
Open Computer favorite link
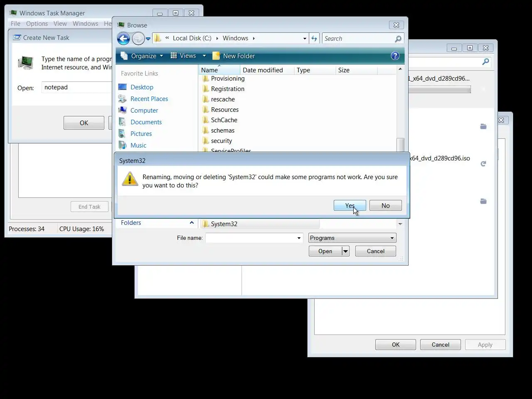(x=144, y=111)
